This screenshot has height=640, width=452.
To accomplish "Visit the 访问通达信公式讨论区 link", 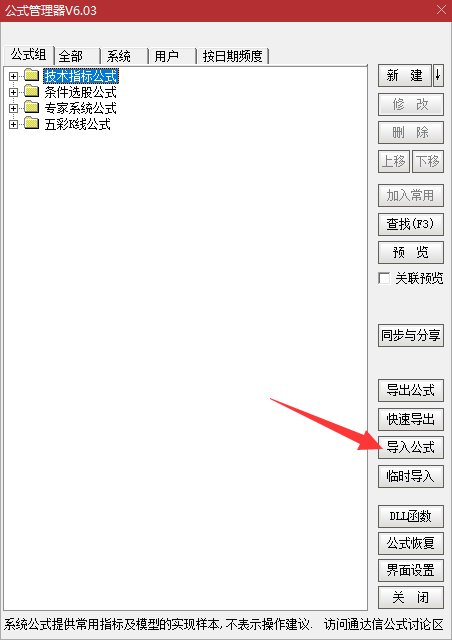I will tap(384, 624).
